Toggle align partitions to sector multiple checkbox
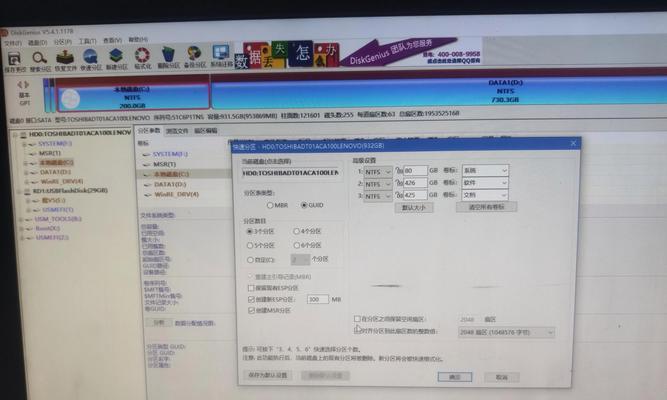The height and width of the screenshot is (400, 667). pos(357,330)
